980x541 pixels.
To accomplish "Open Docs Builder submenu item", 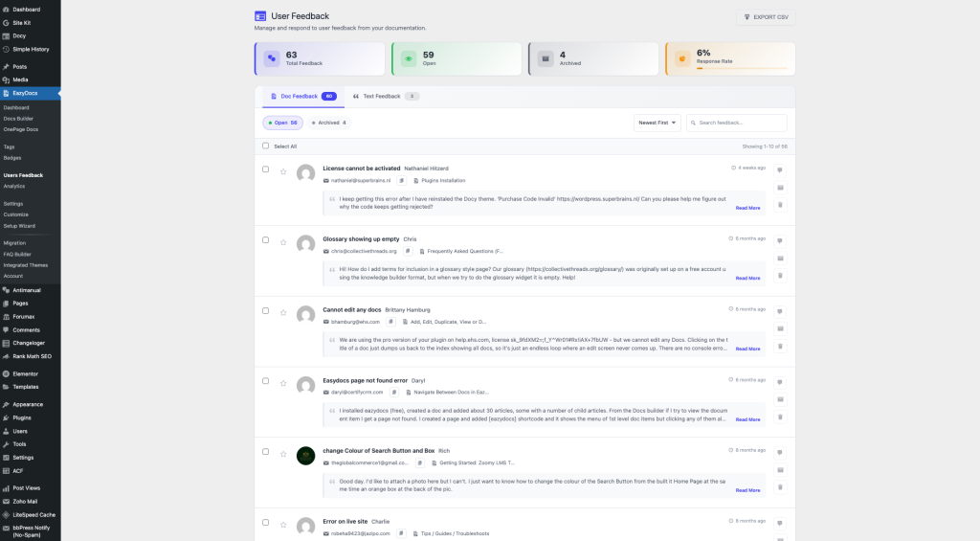I will 18,119.
